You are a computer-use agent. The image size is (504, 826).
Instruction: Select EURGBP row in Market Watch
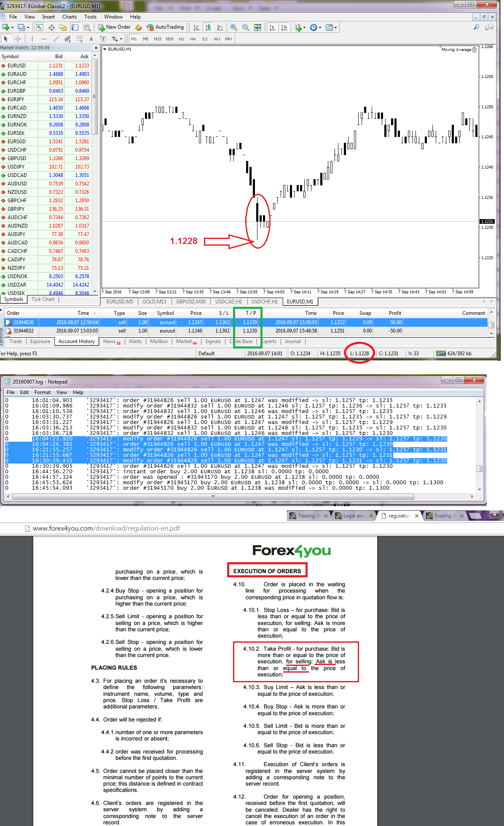46,91
